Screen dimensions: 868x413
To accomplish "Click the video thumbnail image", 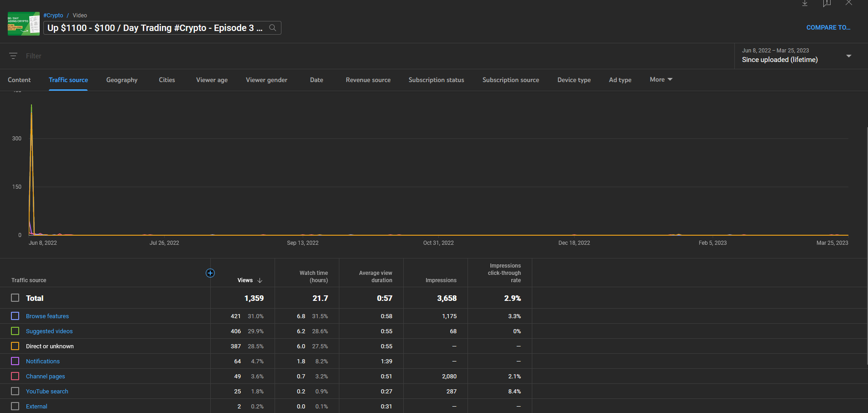I will pos(24,24).
